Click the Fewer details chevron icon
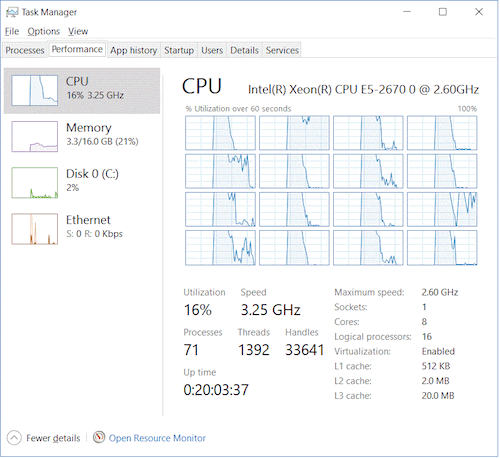 (14, 438)
